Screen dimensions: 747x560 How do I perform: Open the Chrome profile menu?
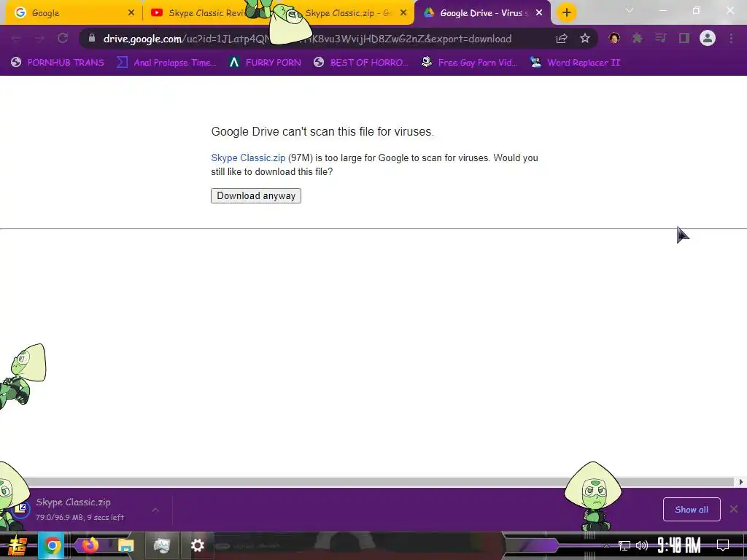(x=708, y=38)
